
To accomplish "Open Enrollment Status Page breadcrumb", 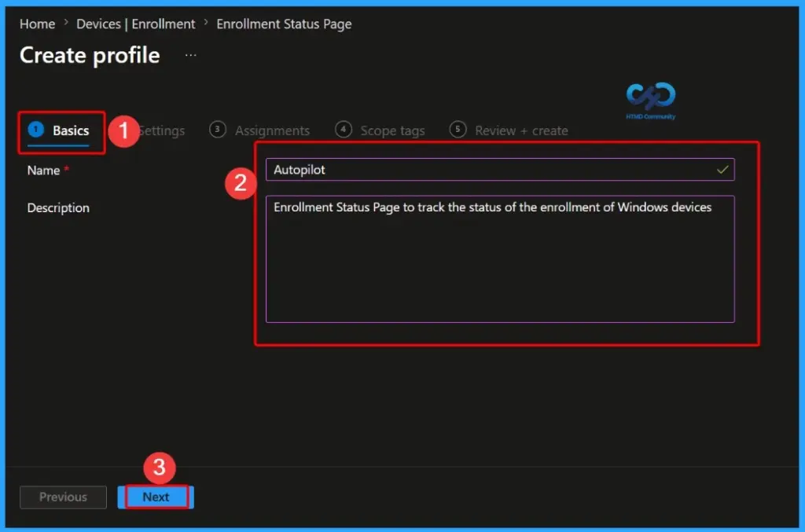I will (284, 24).
